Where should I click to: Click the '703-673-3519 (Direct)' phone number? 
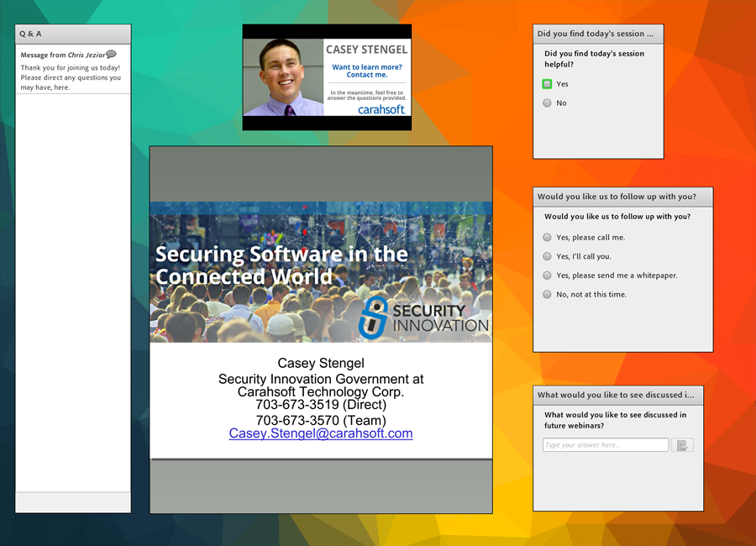pos(321,405)
